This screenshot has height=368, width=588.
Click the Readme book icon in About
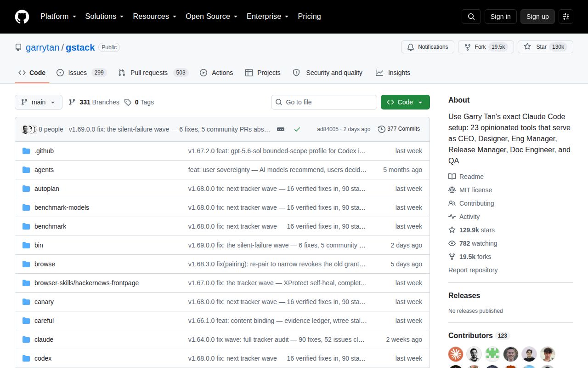pos(452,177)
